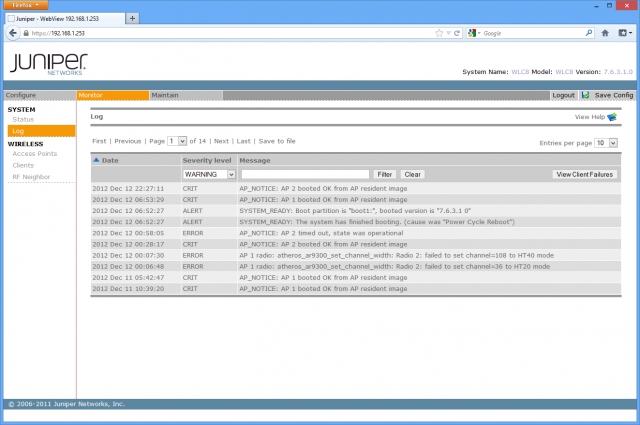Click the View Client Failures button
Image resolution: width=640 pixels, height=425 pixels.
584,174
